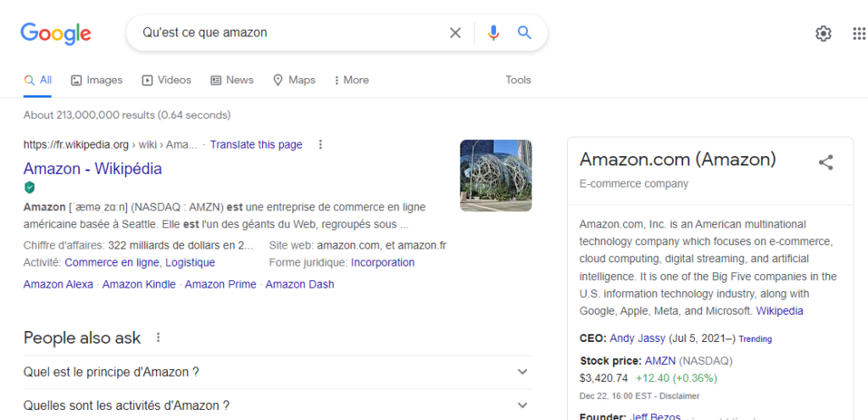Image resolution: width=868 pixels, height=420 pixels.
Task: Start voice search with microphone icon
Action: pyautogui.click(x=493, y=33)
